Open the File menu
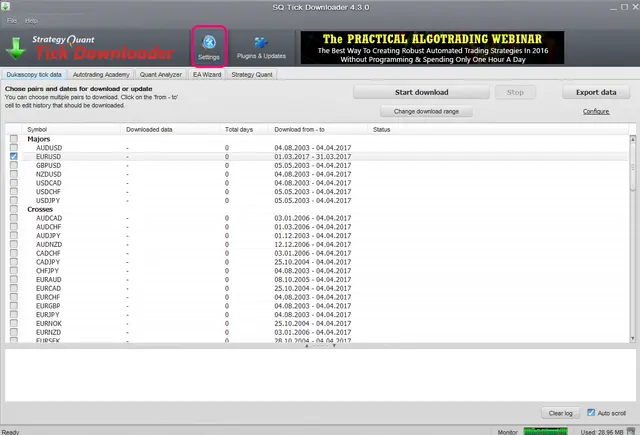 coord(12,21)
